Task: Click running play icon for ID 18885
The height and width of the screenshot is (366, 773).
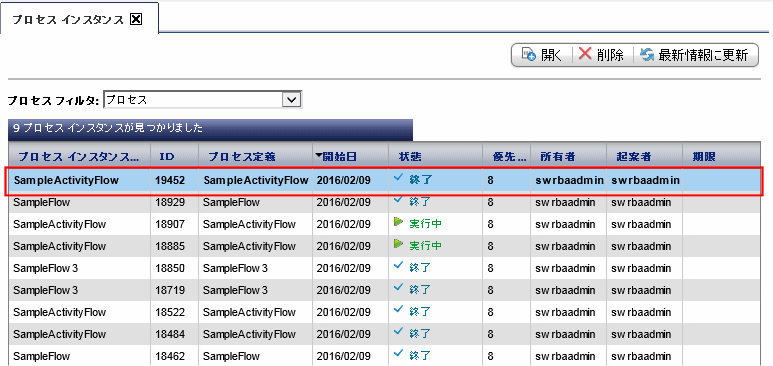Action: coord(398,244)
